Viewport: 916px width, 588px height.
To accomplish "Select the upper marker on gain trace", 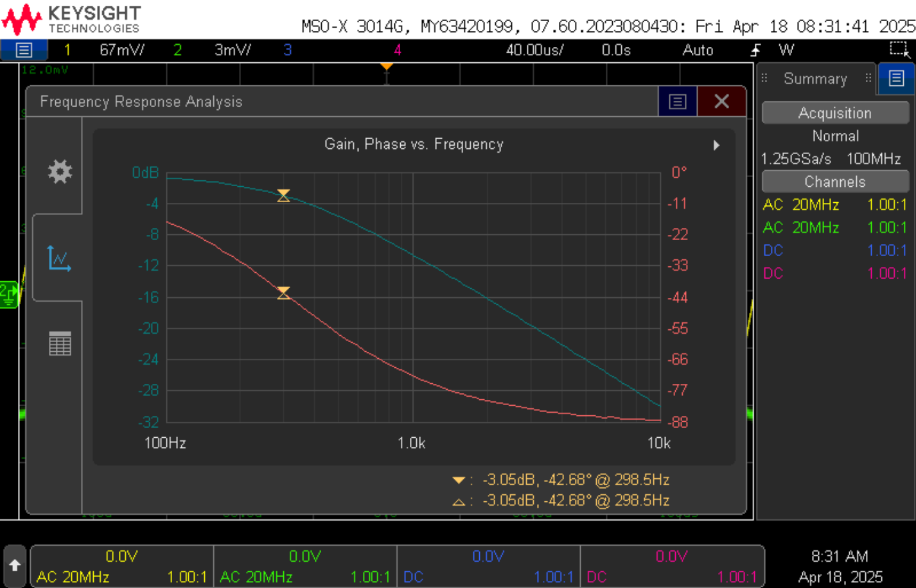I will [283, 195].
